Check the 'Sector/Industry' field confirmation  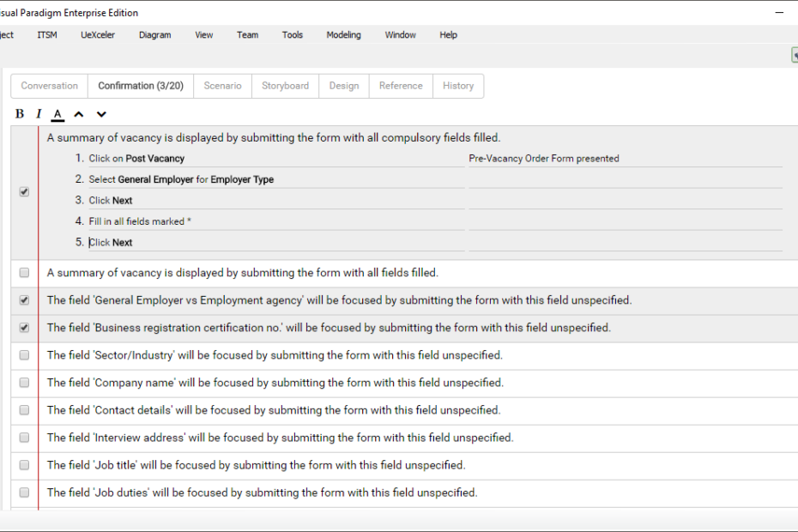click(24, 355)
